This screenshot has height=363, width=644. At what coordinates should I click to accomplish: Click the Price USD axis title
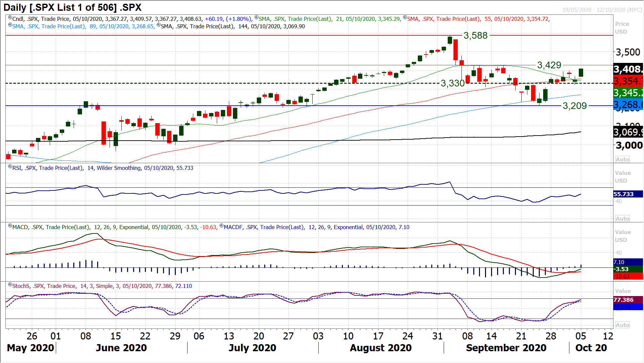(622, 28)
